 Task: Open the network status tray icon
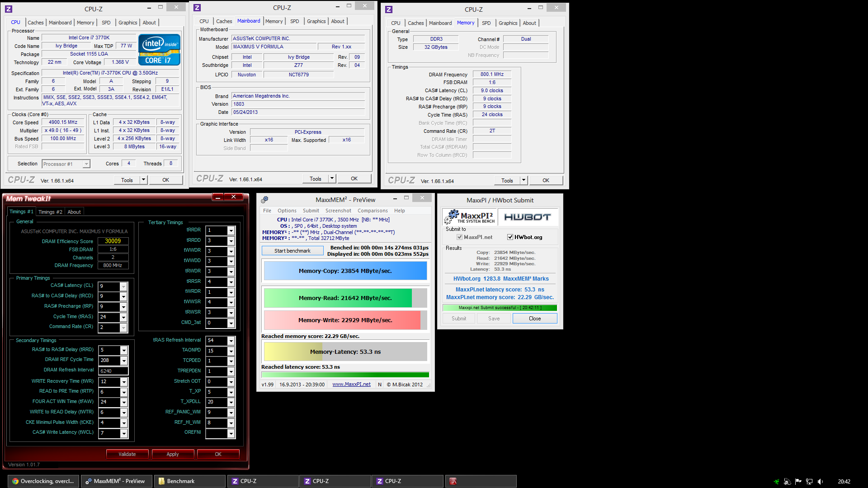tap(809, 481)
